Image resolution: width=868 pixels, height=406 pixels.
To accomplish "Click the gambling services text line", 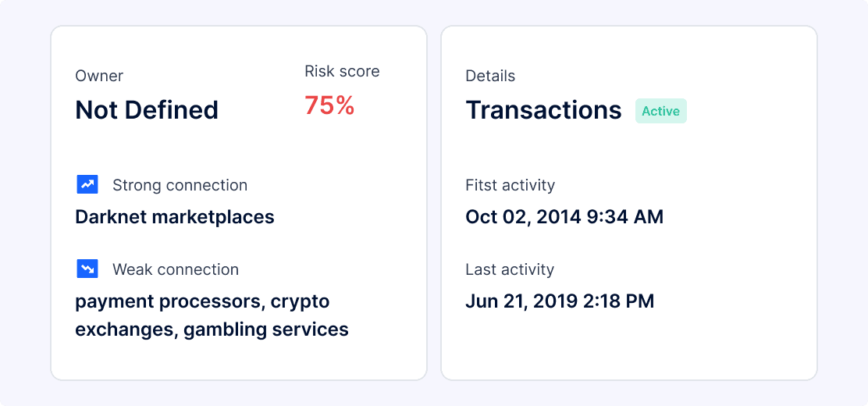I will 212,329.
